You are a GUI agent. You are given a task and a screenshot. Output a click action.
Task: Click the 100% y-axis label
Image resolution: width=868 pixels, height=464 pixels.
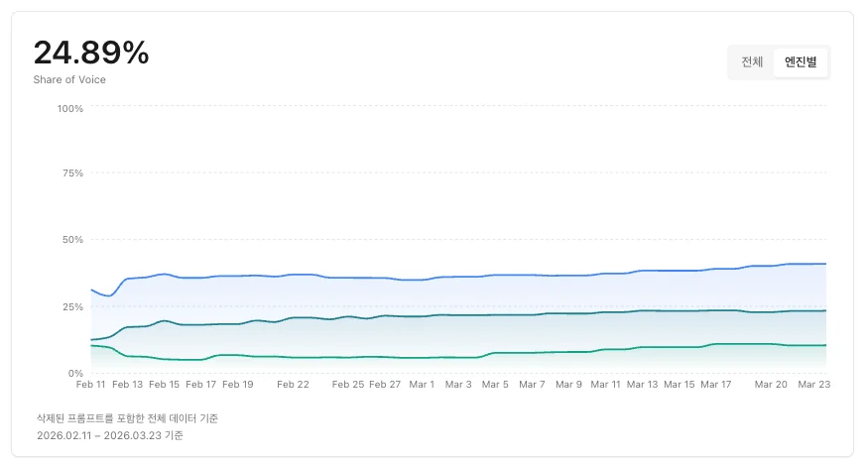click(x=70, y=107)
